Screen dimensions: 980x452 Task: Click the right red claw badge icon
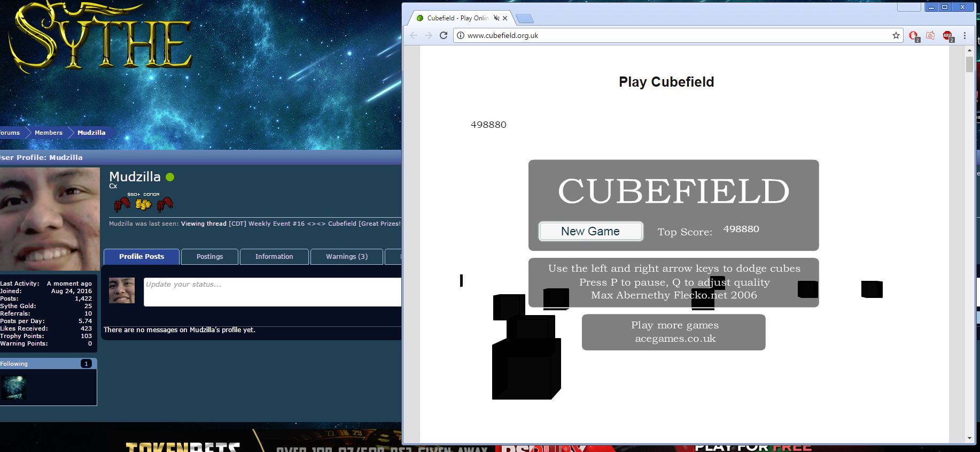click(x=165, y=204)
